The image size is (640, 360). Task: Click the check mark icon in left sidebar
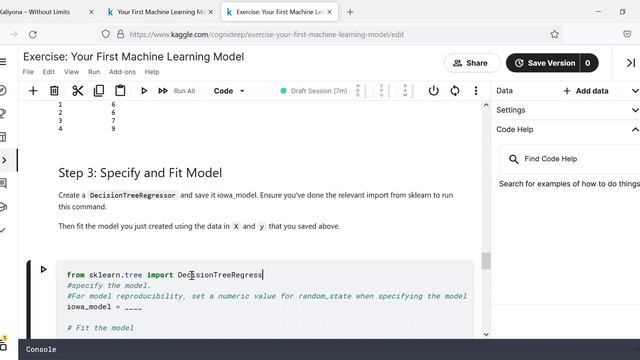[x=3, y=230]
